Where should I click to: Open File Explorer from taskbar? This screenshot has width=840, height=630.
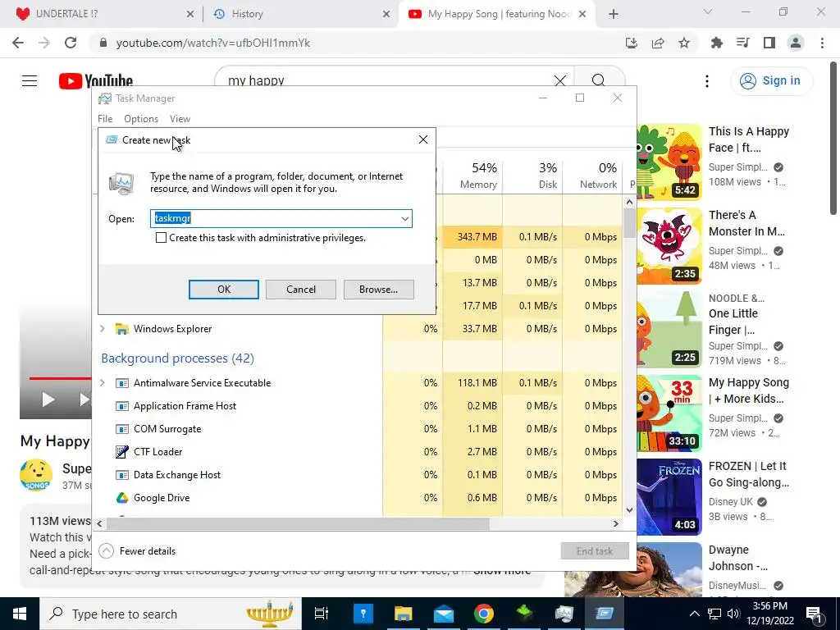pos(403,614)
